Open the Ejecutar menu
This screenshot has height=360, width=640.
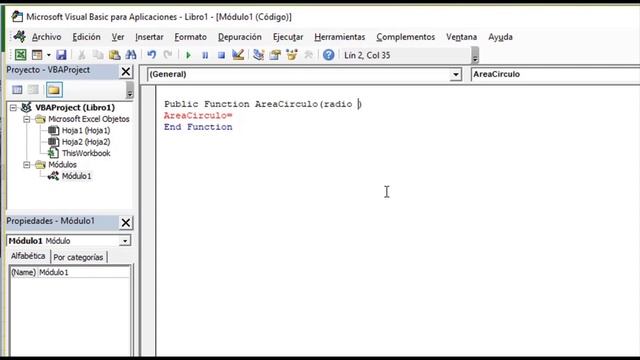coord(288,37)
